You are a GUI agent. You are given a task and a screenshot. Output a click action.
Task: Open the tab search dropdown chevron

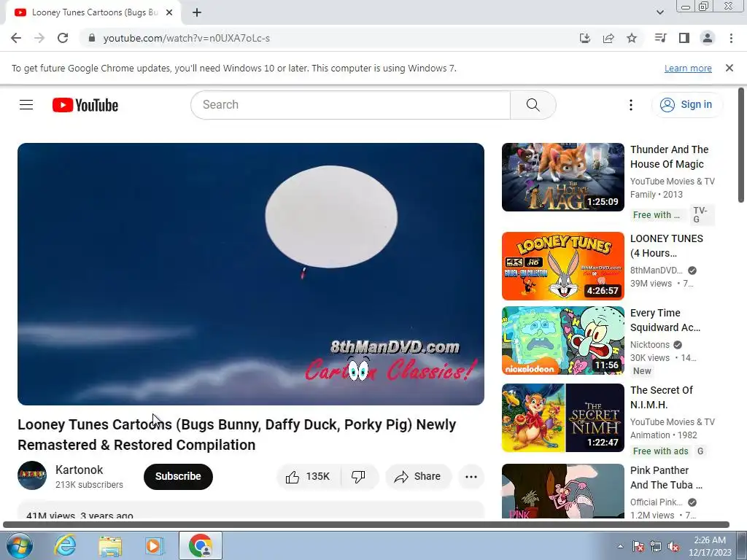[x=659, y=12]
